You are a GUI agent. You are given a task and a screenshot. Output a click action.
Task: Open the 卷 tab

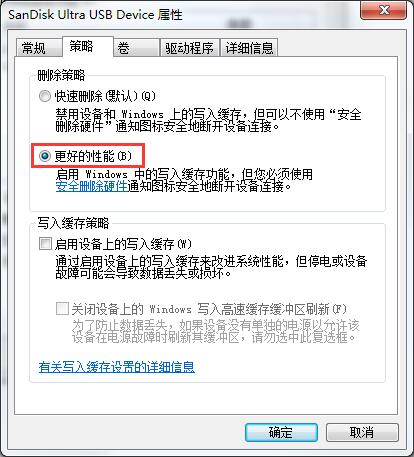[x=136, y=48]
